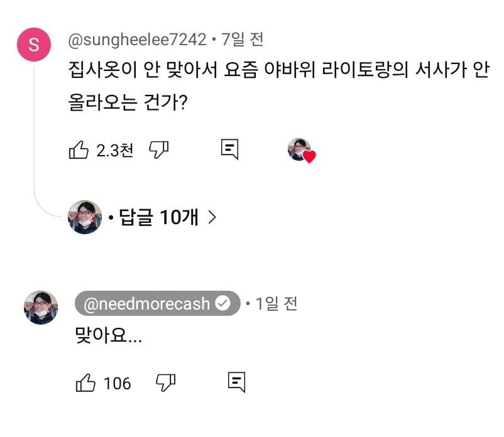Click the chevron next to 답글 10개
The height and width of the screenshot is (437, 504).
[x=212, y=217]
